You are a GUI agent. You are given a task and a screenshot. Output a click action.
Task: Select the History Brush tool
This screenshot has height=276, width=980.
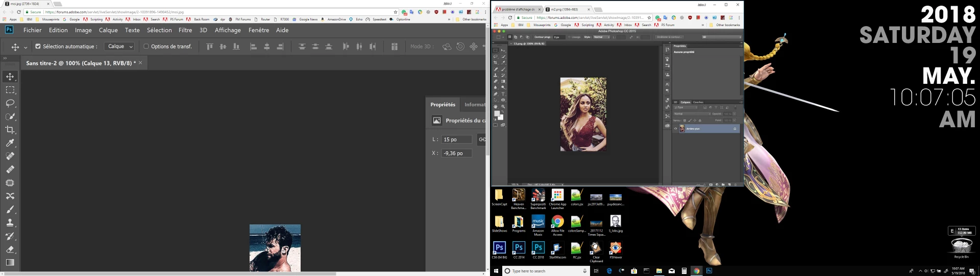pos(10,236)
